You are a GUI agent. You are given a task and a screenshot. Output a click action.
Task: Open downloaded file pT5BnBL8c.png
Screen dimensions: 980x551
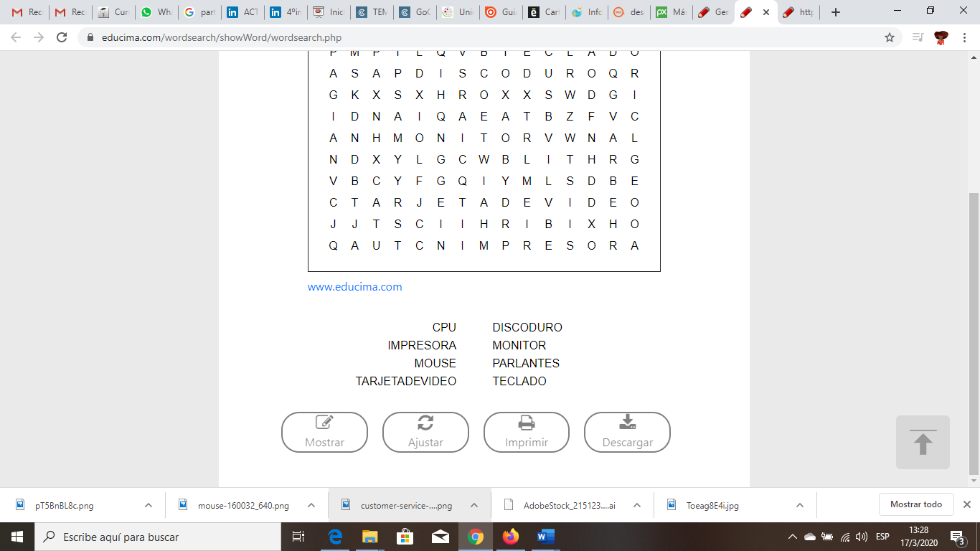65,505
